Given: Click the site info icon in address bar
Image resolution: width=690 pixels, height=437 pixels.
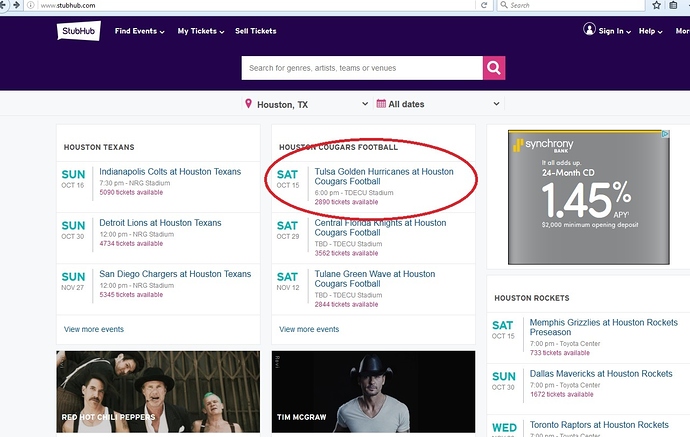Looking at the screenshot, I should click(31, 5).
